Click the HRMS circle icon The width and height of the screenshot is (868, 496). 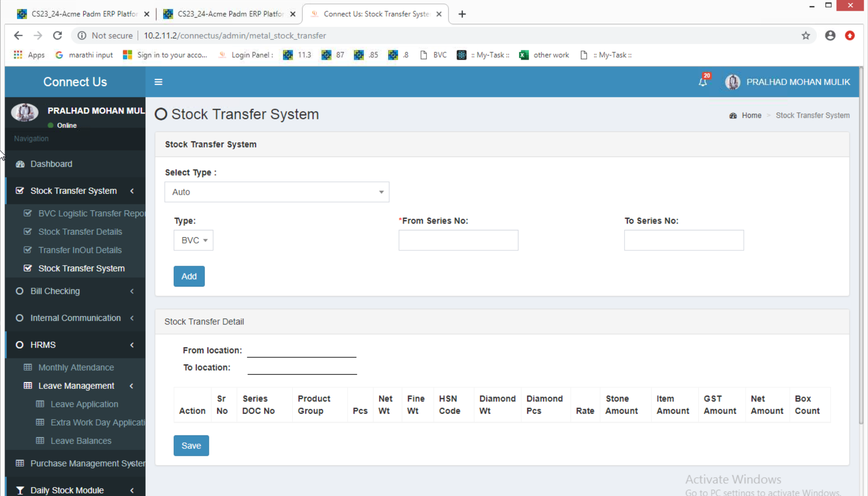point(20,345)
